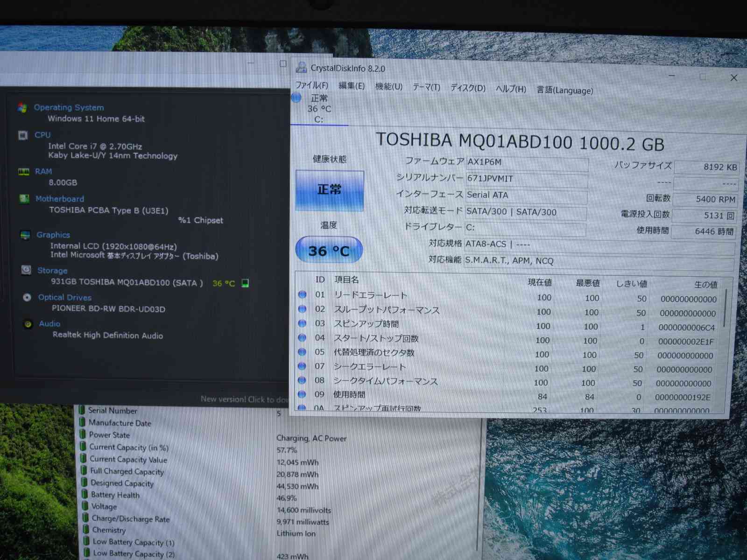
Task: Click the Storage drive icon
Action: pyautogui.click(x=26, y=270)
